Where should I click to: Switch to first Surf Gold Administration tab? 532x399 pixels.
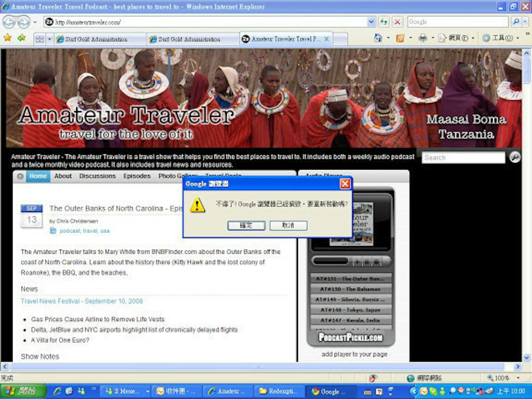click(100, 39)
